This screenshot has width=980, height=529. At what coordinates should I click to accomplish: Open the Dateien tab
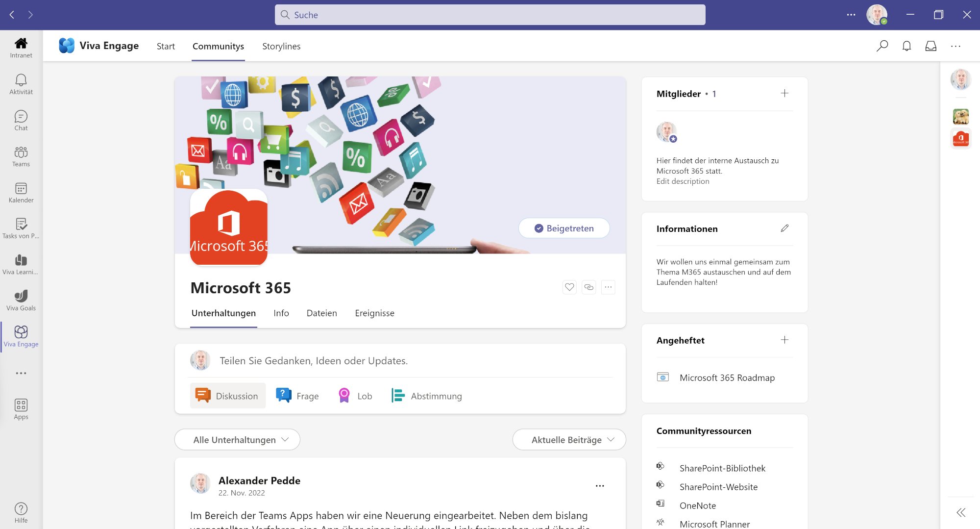click(x=321, y=313)
